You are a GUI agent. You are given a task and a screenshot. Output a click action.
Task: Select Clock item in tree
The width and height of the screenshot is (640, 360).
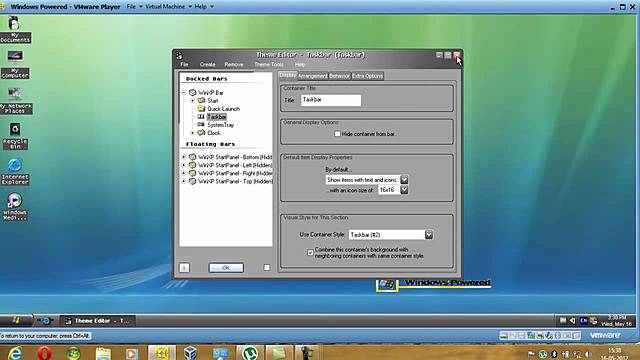[214, 133]
